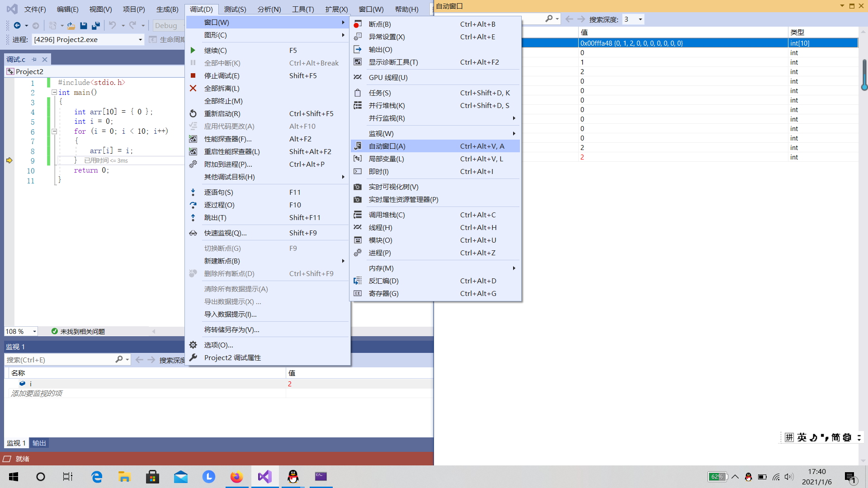Collapse the for loop code block
Viewport: 868px width, 488px height.
point(54,131)
